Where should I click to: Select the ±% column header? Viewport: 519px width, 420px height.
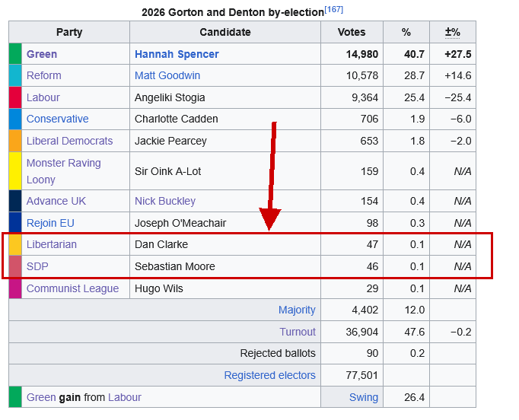(x=453, y=32)
